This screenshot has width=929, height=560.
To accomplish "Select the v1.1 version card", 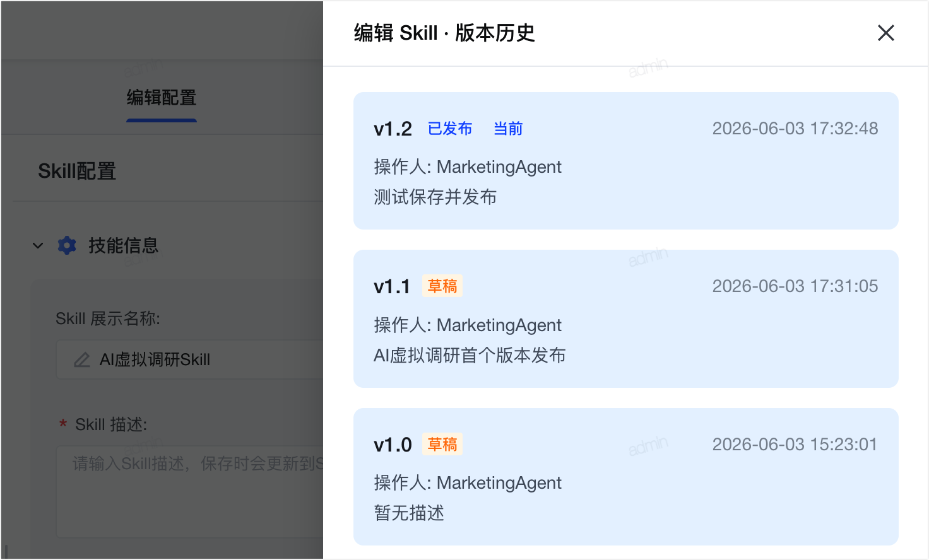I will tap(626, 318).
